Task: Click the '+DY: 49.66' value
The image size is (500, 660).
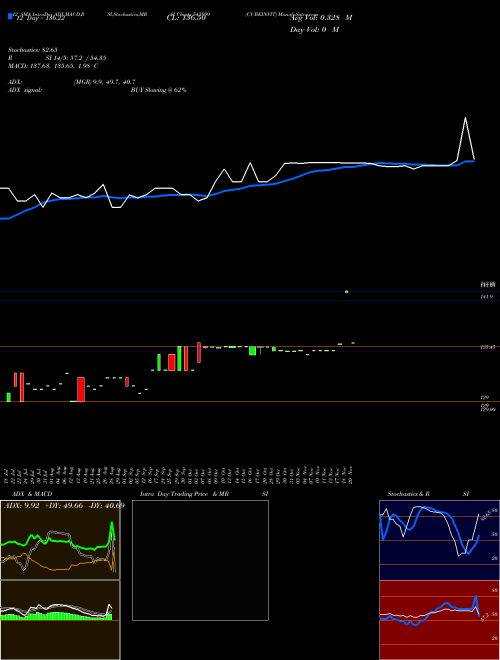Action: point(64,506)
